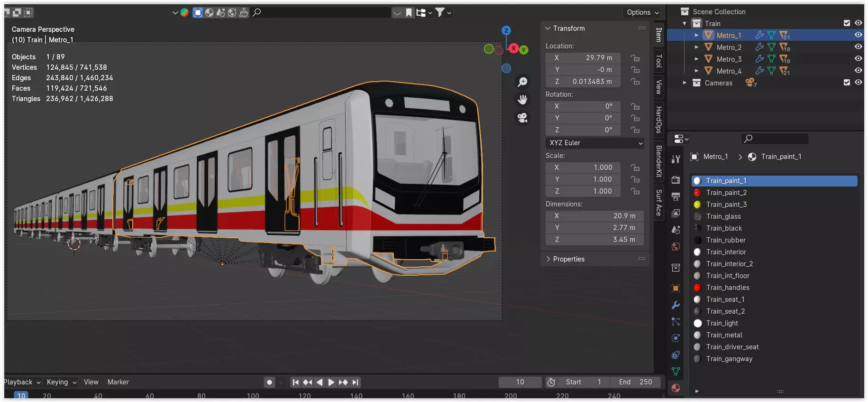This screenshot has width=868, height=402.
Task: Jump to the first frame
Action: [295, 382]
